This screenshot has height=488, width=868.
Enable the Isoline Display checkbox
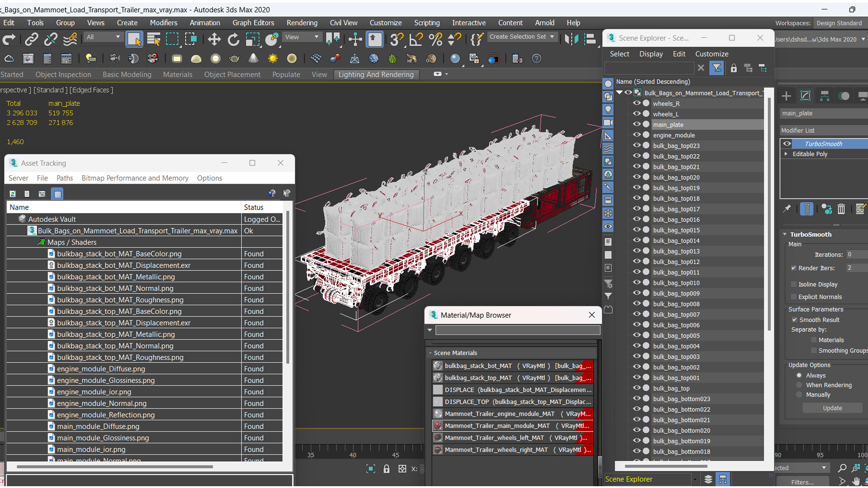pyautogui.click(x=794, y=284)
